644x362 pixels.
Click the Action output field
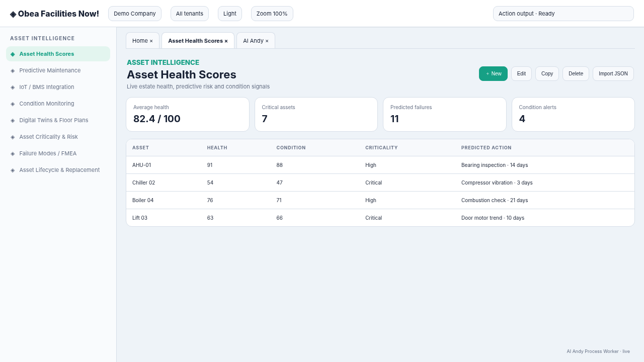pos(563,14)
